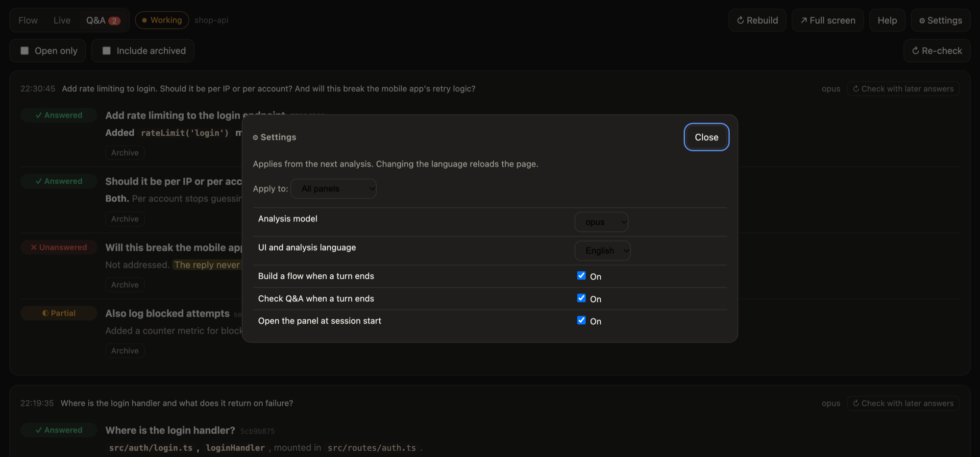Click Check with later answers for 22:30:45 question
980x457 pixels.
click(x=903, y=89)
